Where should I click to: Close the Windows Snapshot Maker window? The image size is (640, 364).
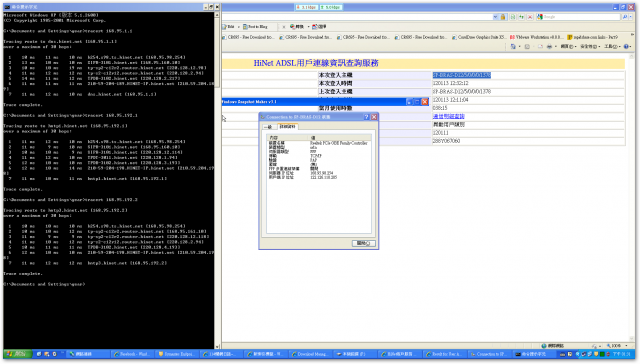tap(424, 102)
